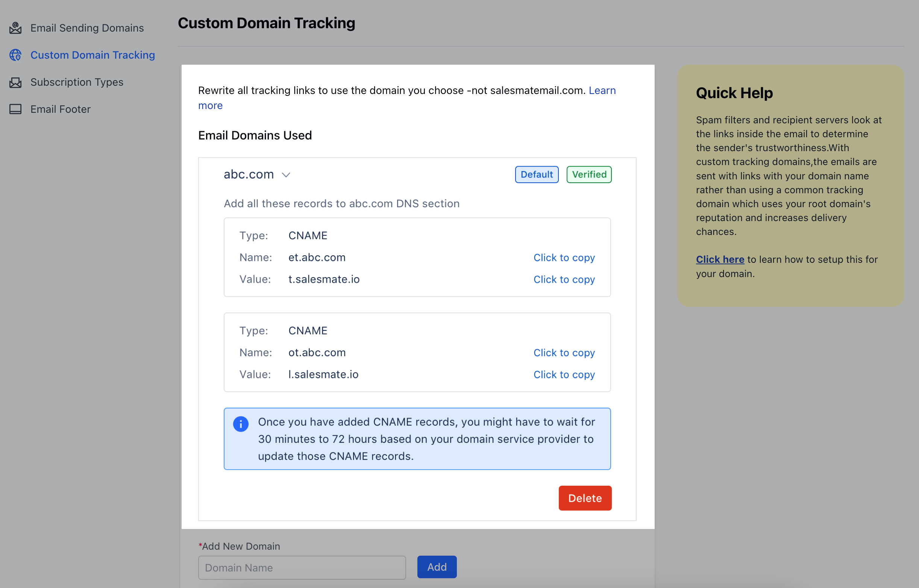Click the Subscription Types mail icon

tap(15, 82)
